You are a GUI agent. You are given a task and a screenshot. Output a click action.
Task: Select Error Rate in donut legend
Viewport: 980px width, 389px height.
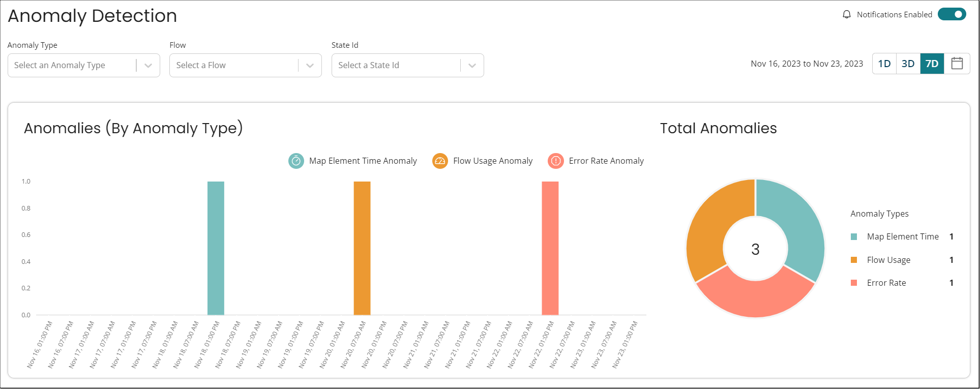tap(886, 283)
